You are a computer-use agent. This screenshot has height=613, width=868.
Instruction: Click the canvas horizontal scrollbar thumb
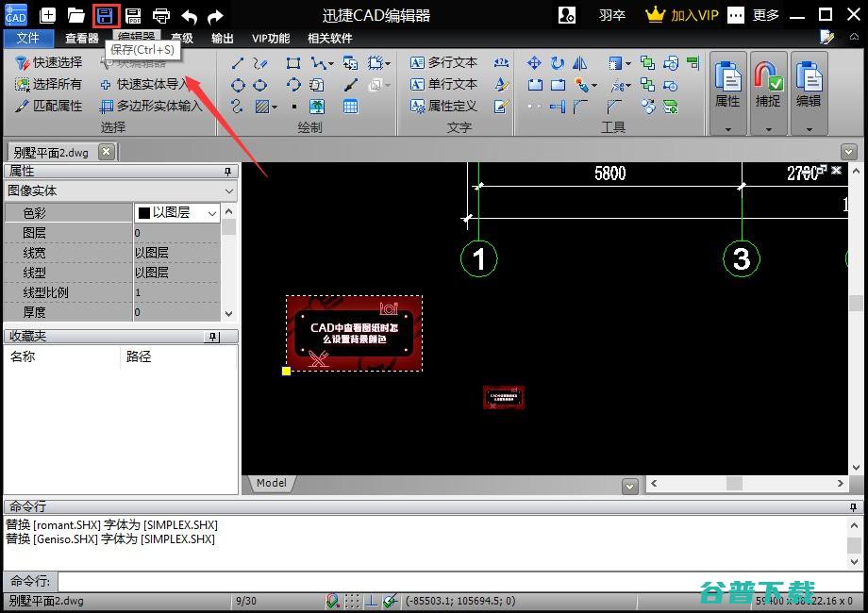tap(735, 483)
